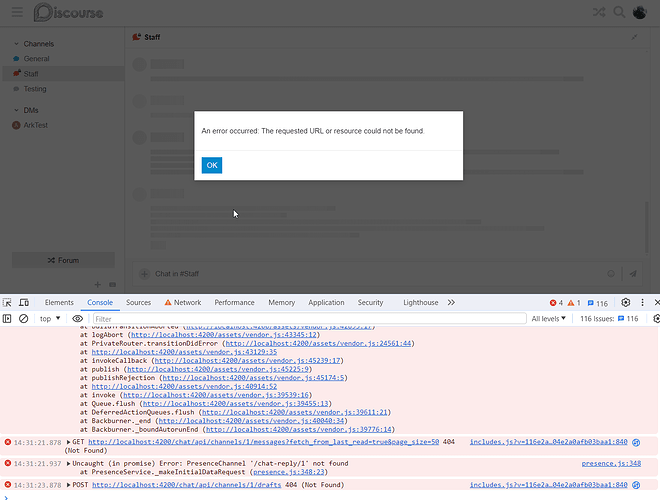
Task: Click the red error count badge showing 4
Action: [x=556, y=303]
